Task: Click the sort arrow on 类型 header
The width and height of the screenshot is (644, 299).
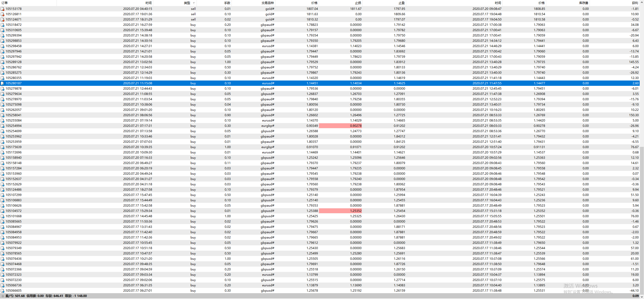Action: (x=194, y=3)
